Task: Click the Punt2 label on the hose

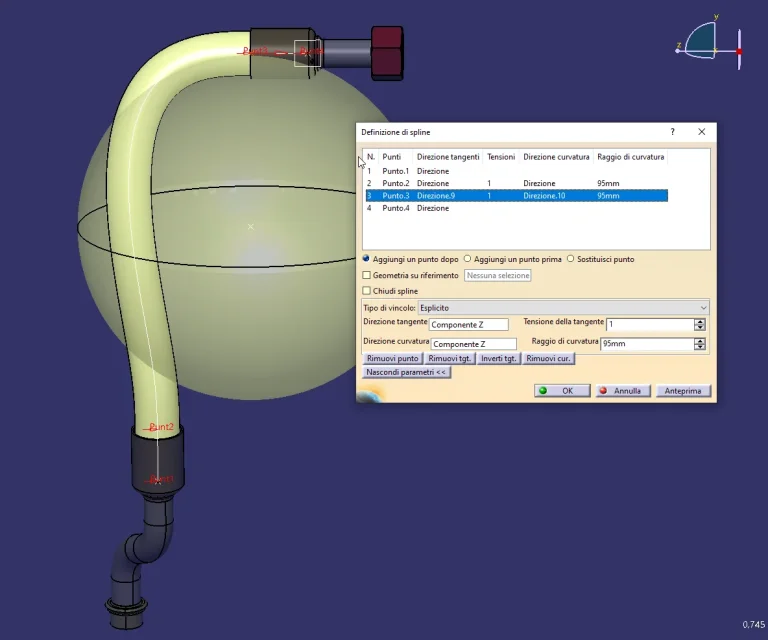Action: pos(161,427)
